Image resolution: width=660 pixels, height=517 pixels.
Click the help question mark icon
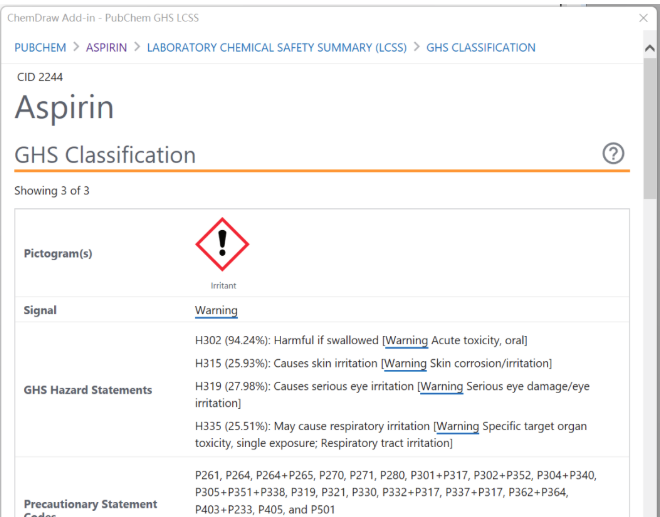(613, 153)
